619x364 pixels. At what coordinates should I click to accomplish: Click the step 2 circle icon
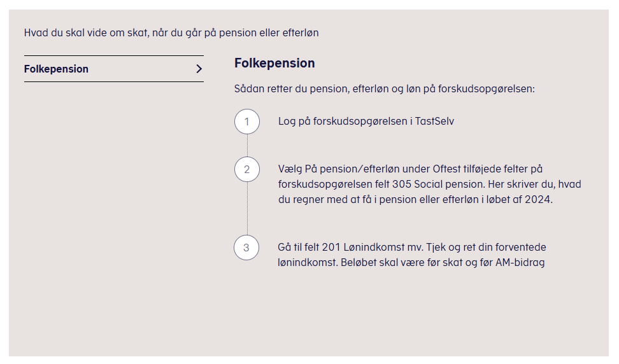(247, 169)
